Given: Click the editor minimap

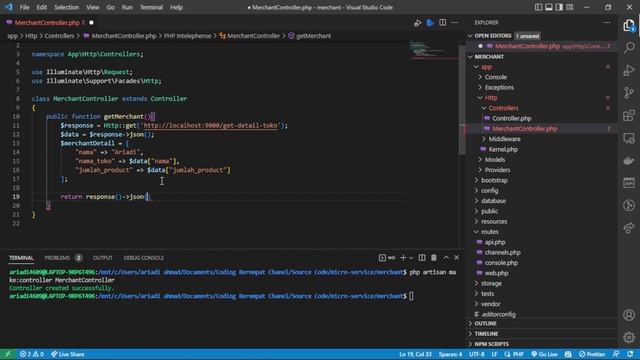Looking at the screenshot, I should [433, 50].
